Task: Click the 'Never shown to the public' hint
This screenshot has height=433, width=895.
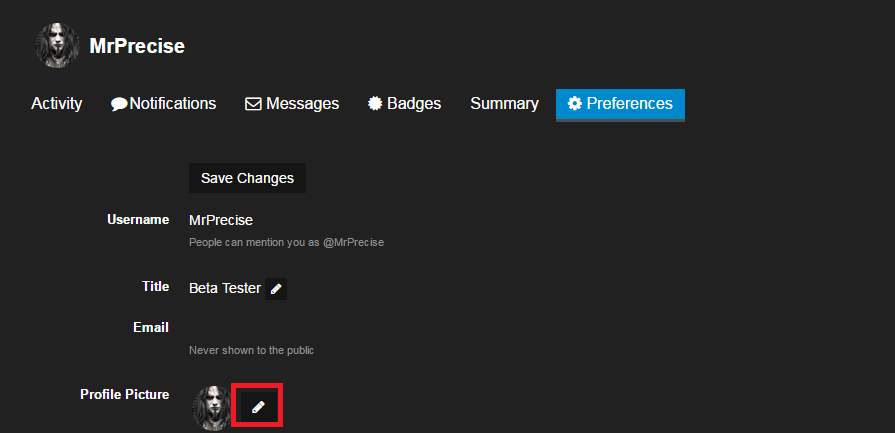Action: coord(252,351)
